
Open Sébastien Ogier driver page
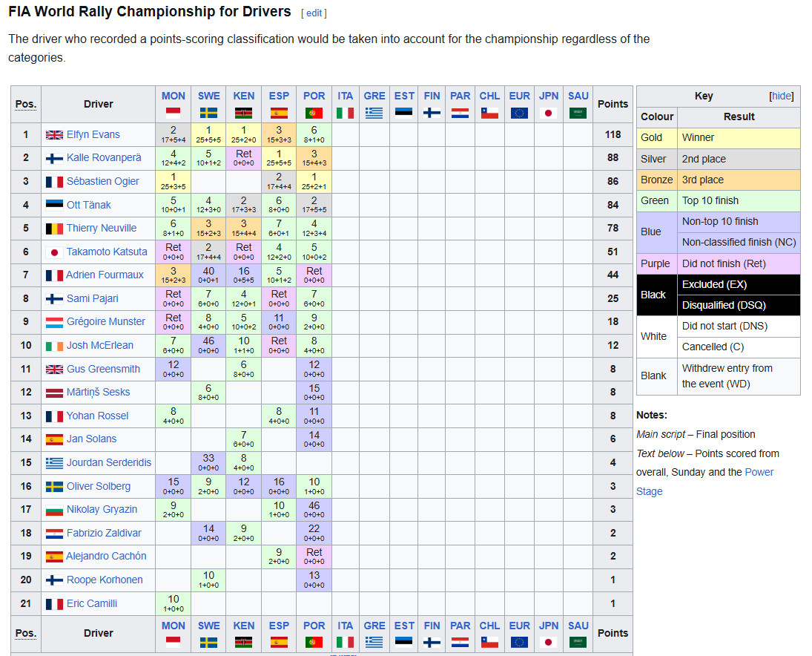click(103, 181)
